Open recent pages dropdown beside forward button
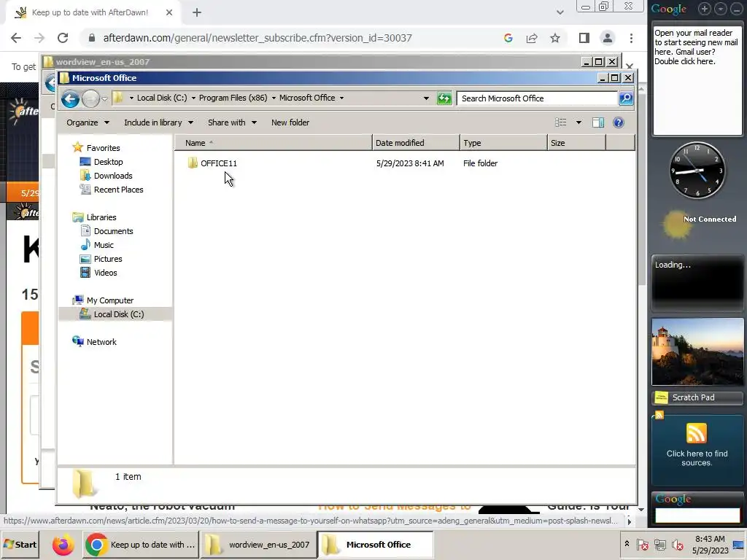Screen dimensions: 747x560 coord(104,99)
